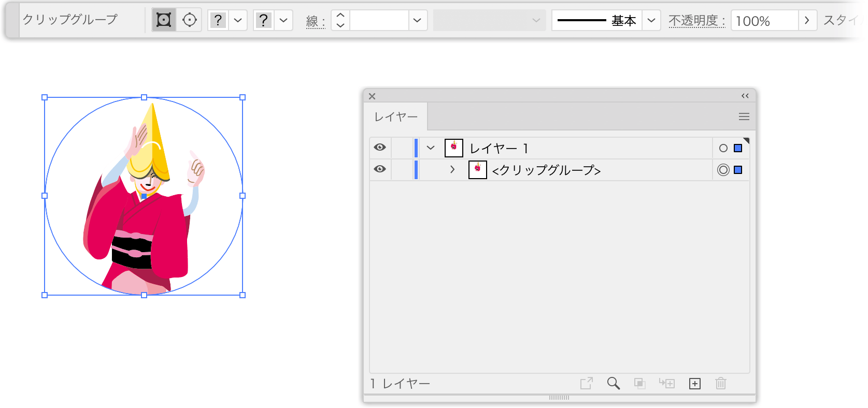This screenshot has width=868, height=408.
Task: Click the top-left bounding box handle
Action: tap(45, 97)
